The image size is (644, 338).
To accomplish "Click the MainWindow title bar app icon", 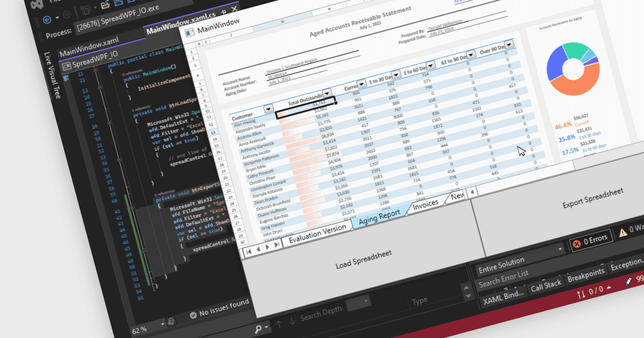I will [x=189, y=33].
